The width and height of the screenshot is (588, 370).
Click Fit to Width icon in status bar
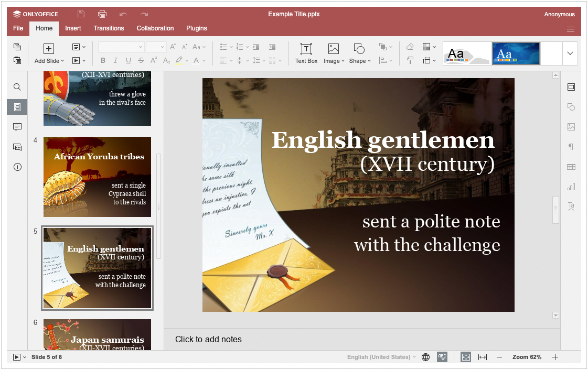click(x=483, y=357)
